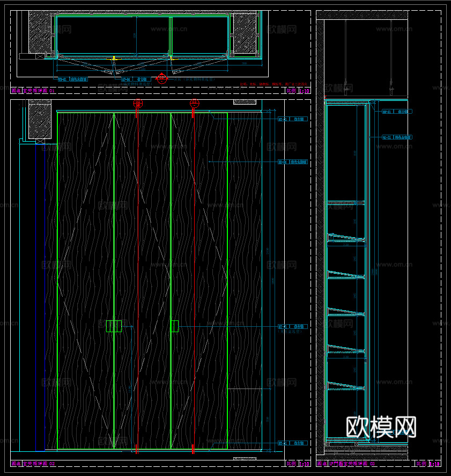This screenshot has height=476, width=451.
Task: Click the 图名 label of detail 02
Action: pyautogui.click(x=16, y=464)
